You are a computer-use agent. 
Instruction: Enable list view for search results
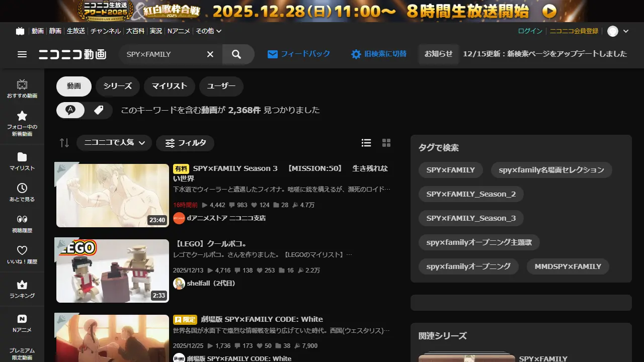coord(366,143)
